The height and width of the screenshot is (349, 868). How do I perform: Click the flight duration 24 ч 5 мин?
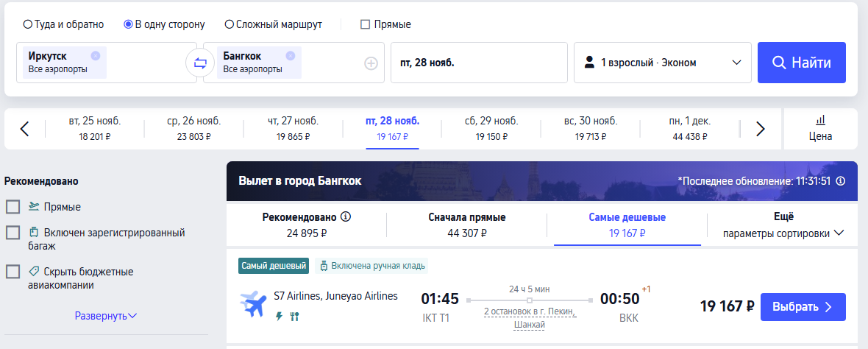pos(529,289)
